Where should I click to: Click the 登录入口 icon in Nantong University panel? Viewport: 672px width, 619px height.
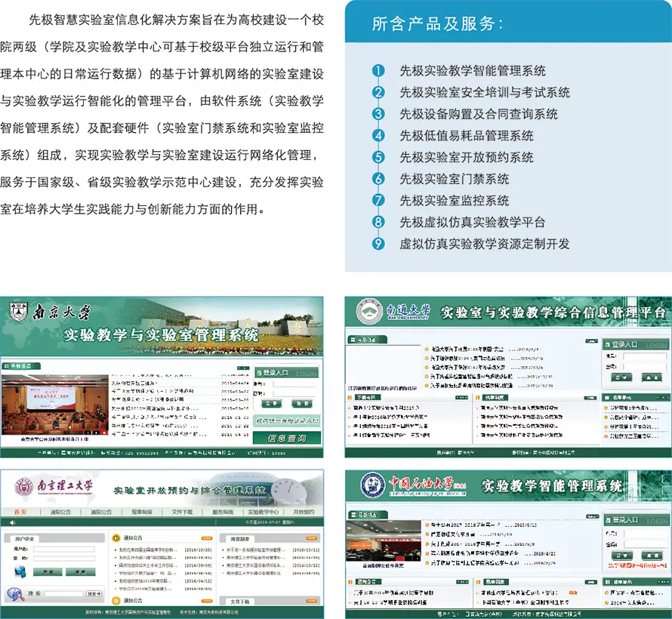click(x=607, y=345)
